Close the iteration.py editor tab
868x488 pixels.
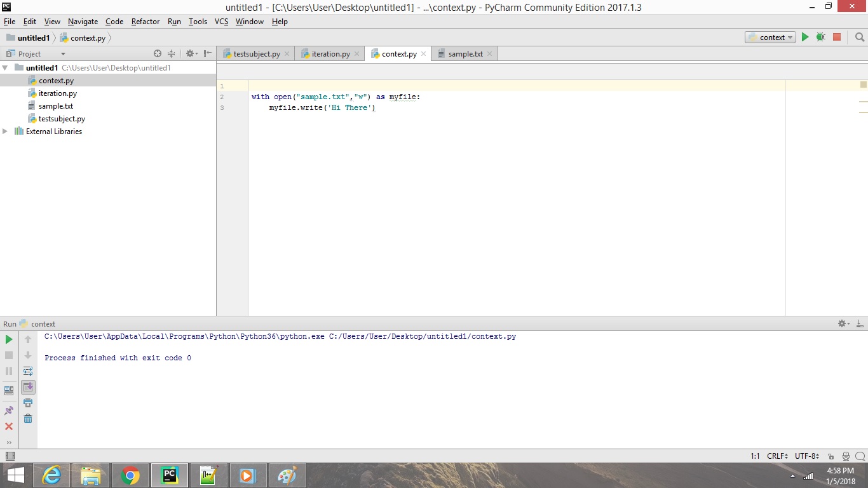pyautogui.click(x=356, y=54)
